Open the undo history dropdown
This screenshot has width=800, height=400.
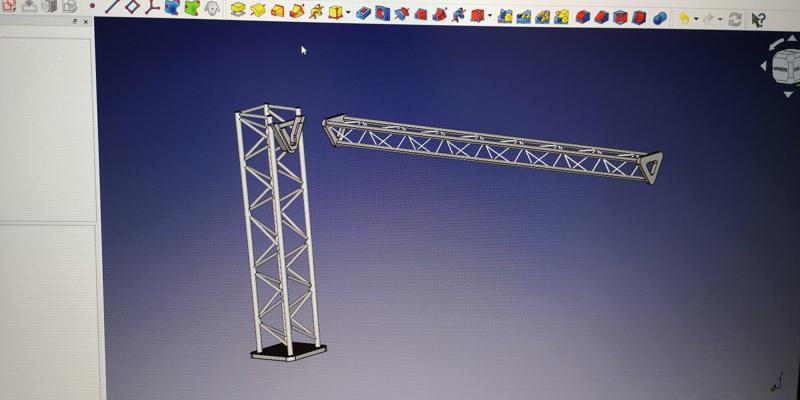pyautogui.click(x=696, y=20)
